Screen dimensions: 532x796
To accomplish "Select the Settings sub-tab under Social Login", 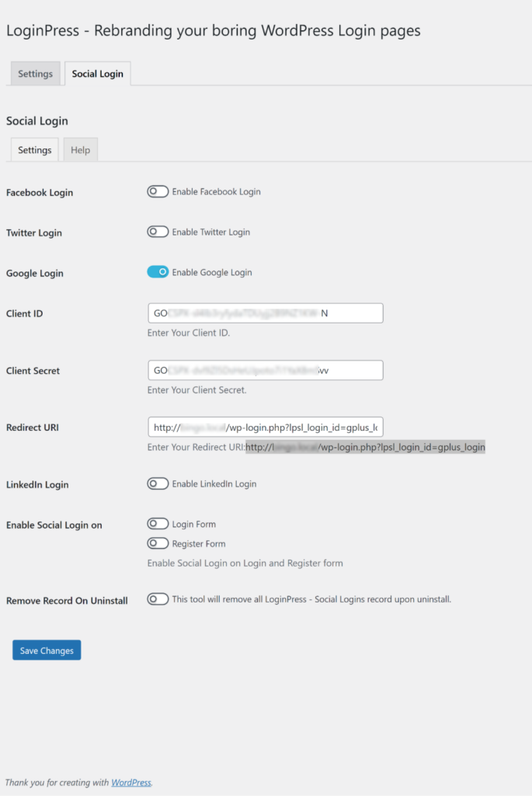I will point(34,150).
